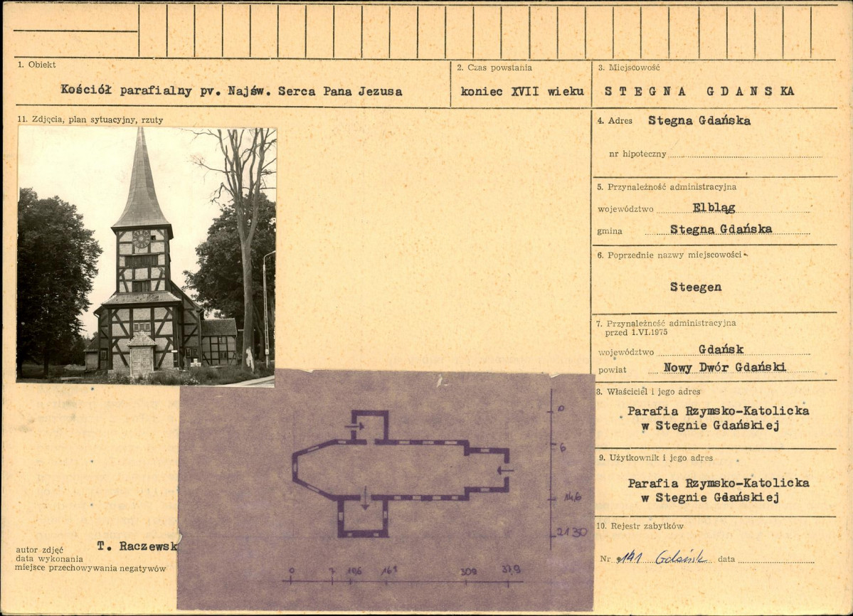Click the downward arrow in plan's south annex
853x616 pixels.
coord(365,497)
